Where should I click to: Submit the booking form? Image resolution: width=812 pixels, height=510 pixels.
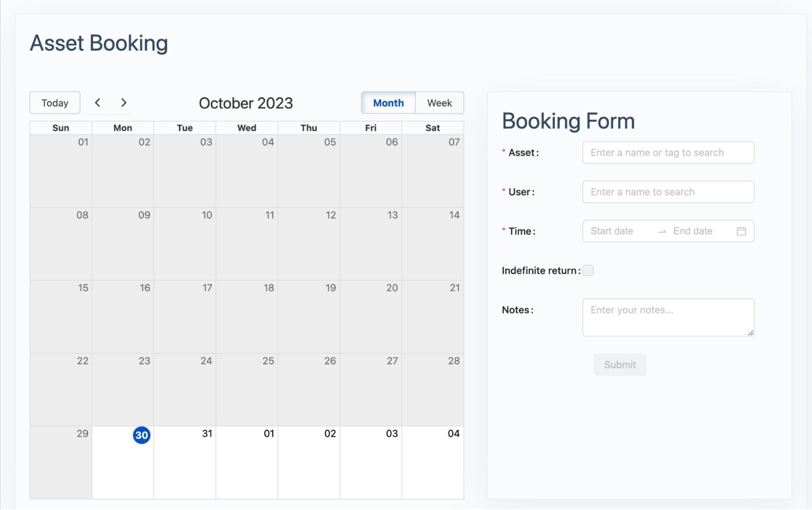click(x=620, y=365)
